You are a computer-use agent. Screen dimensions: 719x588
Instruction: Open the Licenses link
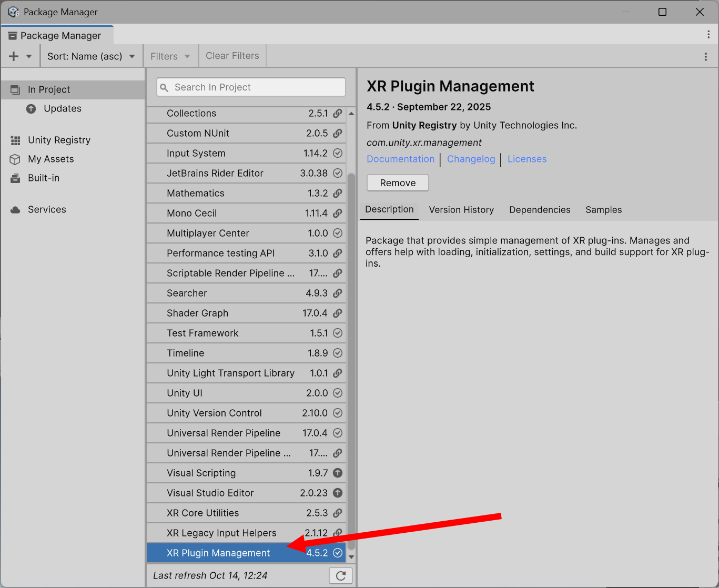coord(527,159)
